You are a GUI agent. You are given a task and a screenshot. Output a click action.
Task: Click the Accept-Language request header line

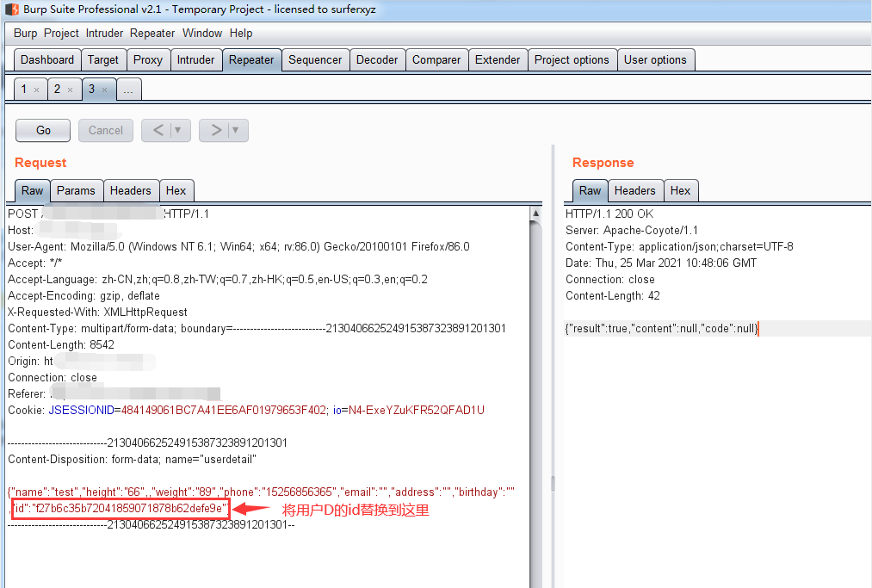(x=218, y=279)
